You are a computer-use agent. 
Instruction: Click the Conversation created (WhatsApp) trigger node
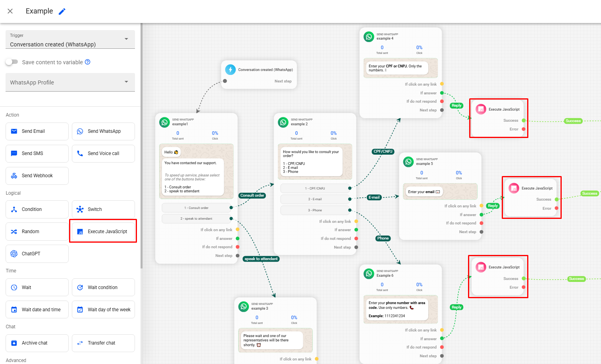click(x=259, y=75)
